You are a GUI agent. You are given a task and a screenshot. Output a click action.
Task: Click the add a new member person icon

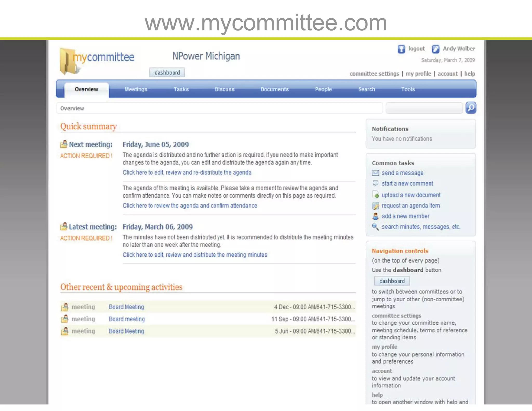[x=376, y=216]
